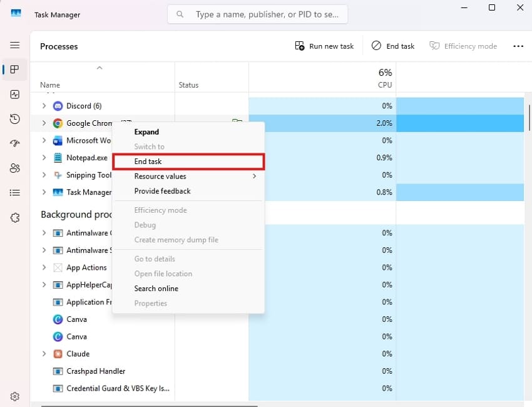Select End task in the context menu
Screen dimensions: 532x407
[x=188, y=162]
